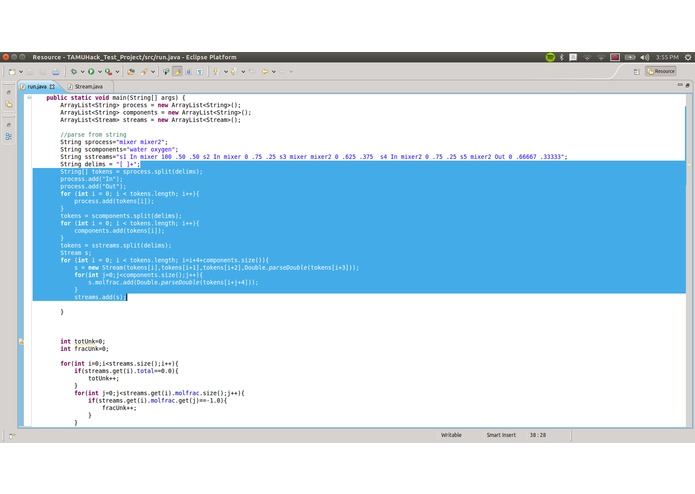Click the Run External Tools icon
Viewport: 695px width, 494px height.
(109, 71)
